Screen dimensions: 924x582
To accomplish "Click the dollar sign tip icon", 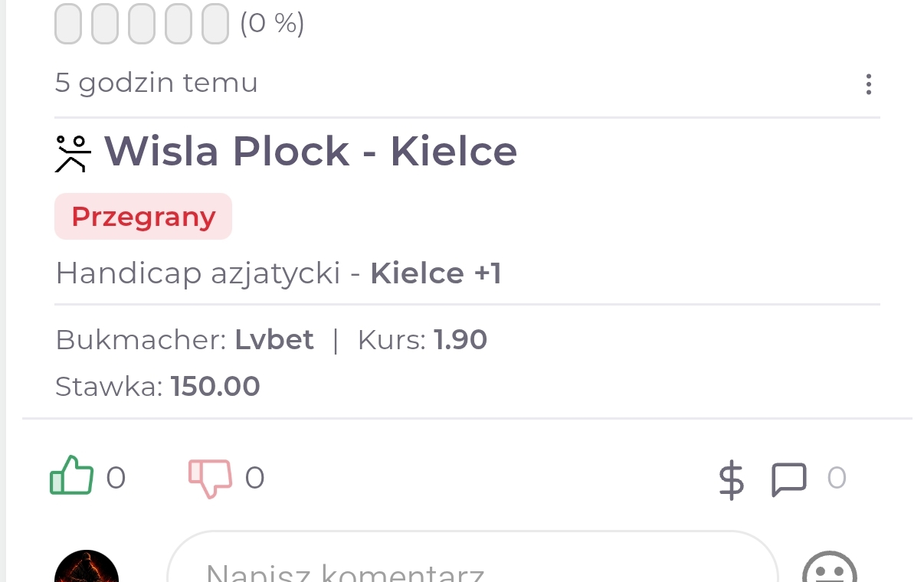I will click(731, 479).
